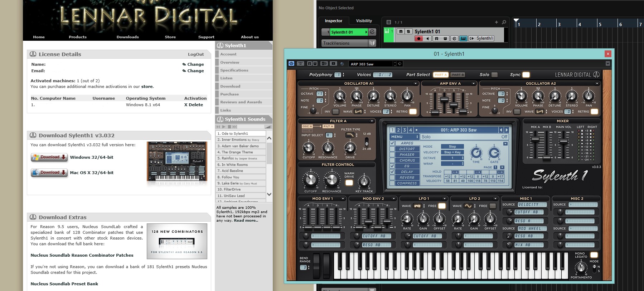Click the Windows Download button
Image resolution: width=644 pixels, height=291 pixels.
click(x=49, y=157)
